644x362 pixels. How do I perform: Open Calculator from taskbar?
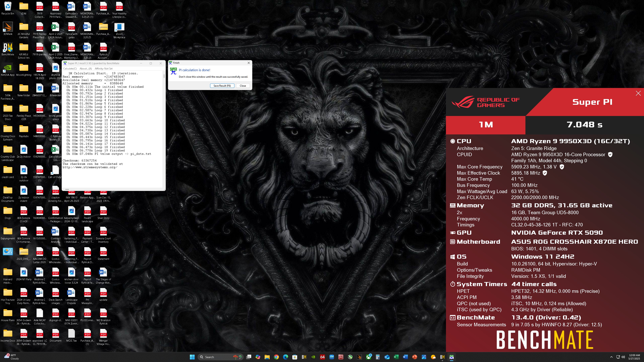click(x=378, y=357)
